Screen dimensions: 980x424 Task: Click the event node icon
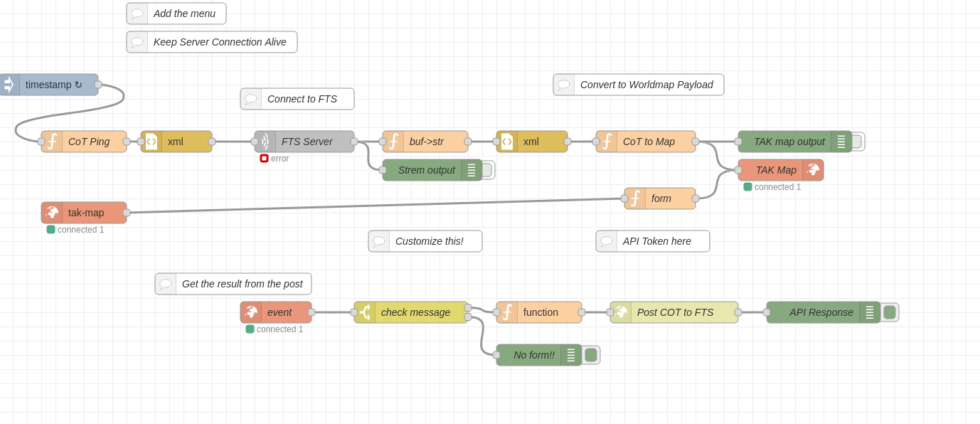coord(251,312)
